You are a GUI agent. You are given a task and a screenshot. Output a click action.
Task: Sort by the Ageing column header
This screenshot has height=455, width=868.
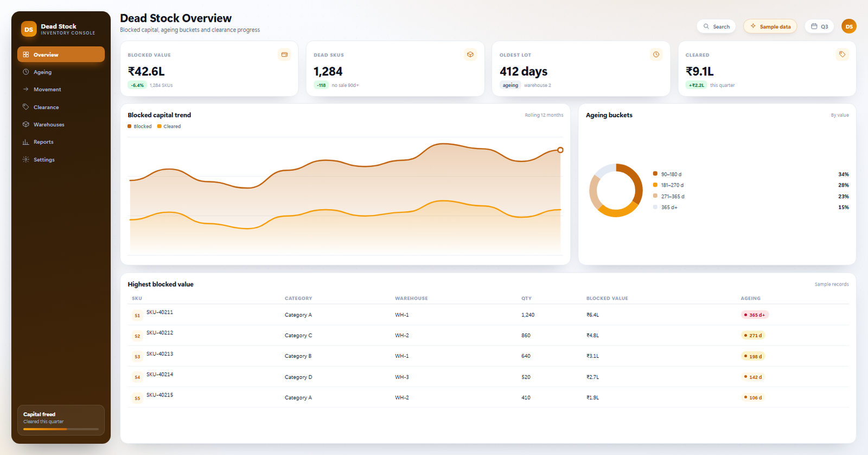click(750, 298)
